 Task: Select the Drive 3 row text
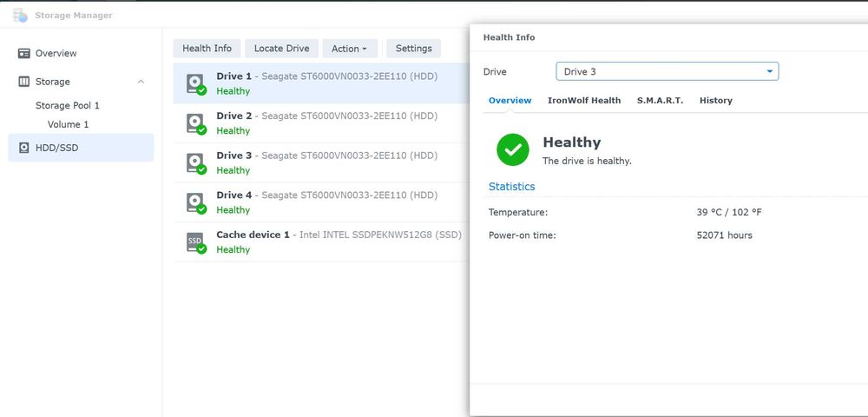pos(326,156)
